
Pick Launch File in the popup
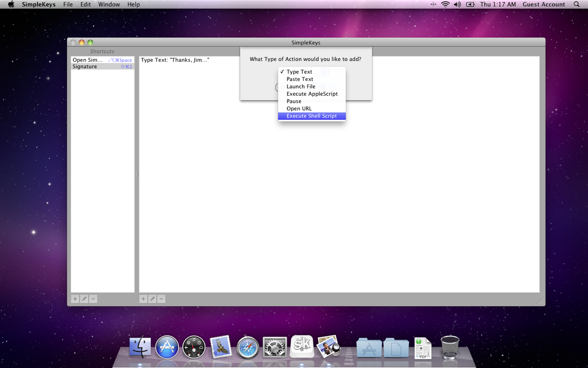pos(301,87)
